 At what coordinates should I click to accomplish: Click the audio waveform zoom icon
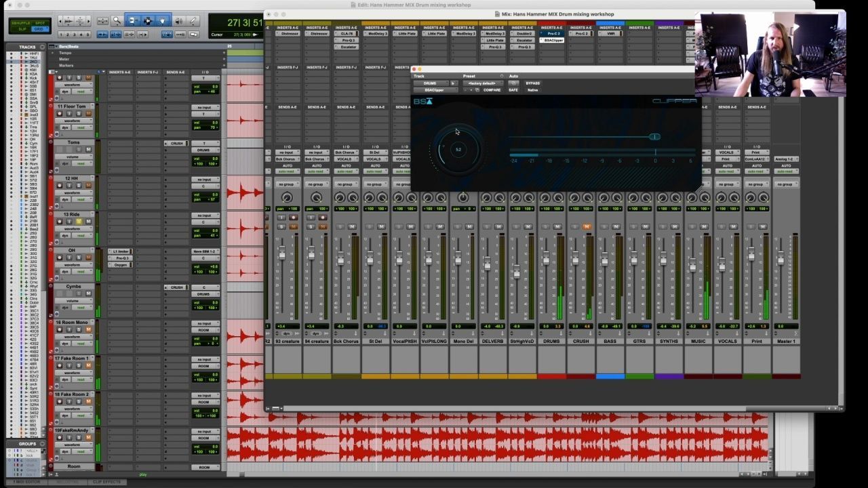pyautogui.click(x=68, y=21)
